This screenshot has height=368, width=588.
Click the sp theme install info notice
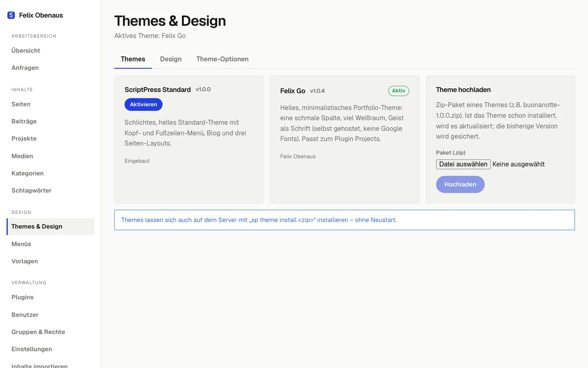345,220
